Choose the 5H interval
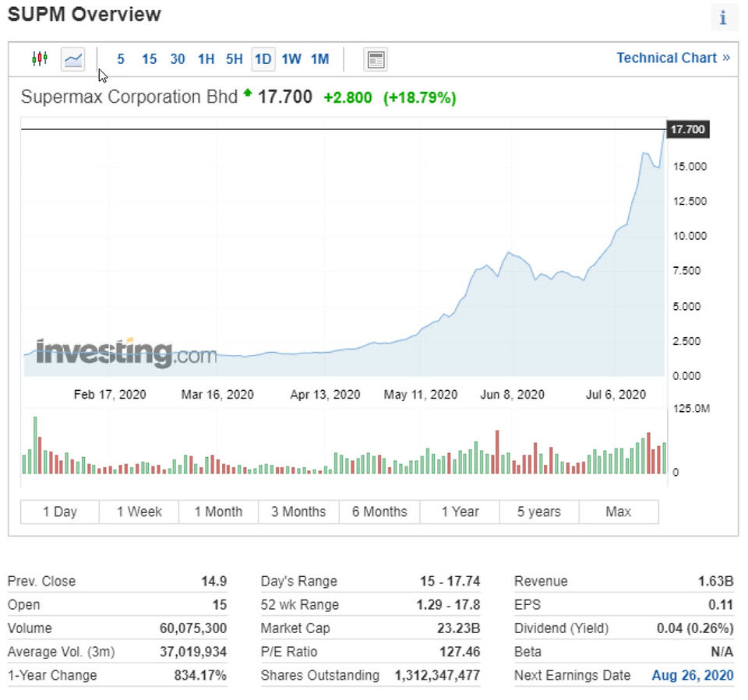Image resolution: width=748 pixels, height=700 pixels. tap(235, 59)
